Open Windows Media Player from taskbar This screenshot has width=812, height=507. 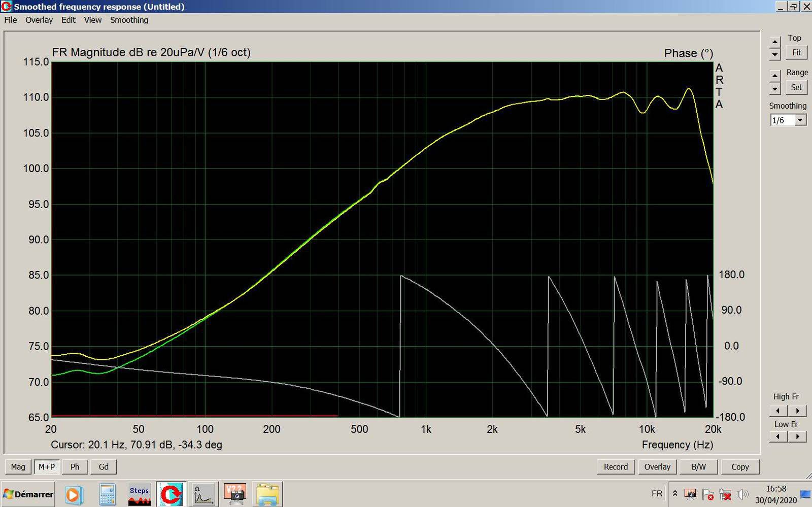73,494
